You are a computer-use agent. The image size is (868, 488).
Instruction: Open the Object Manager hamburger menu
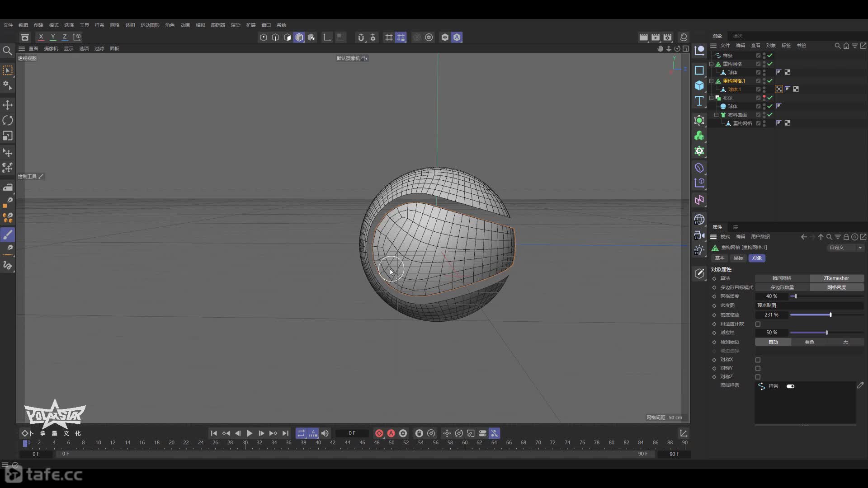[x=713, y=46]
